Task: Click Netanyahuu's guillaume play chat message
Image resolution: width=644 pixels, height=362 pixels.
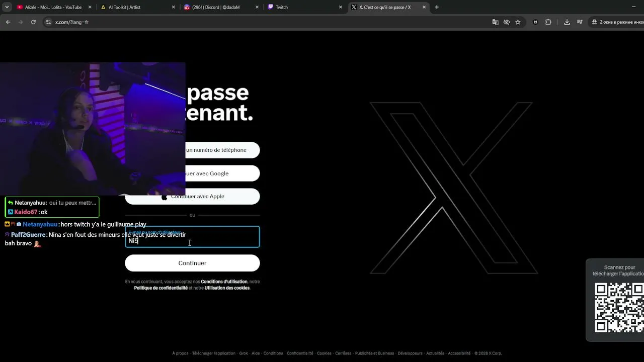Action: coord(75,224)
